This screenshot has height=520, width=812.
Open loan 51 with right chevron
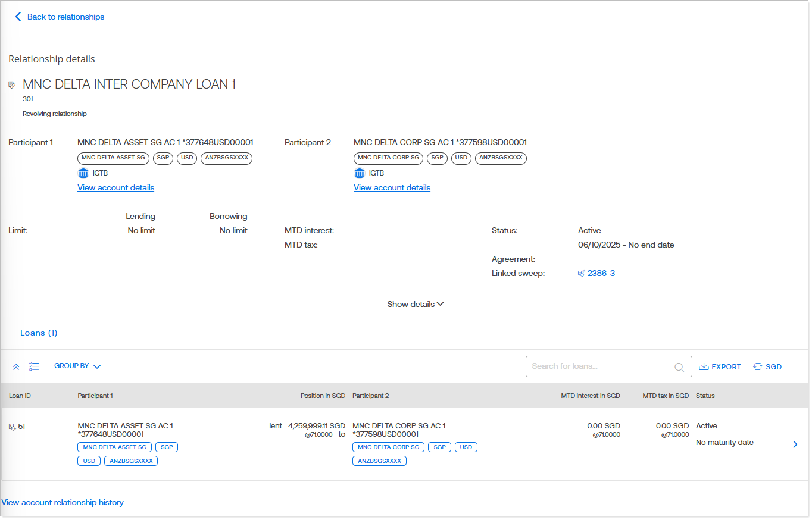pyautogui.click(x=795, y=444)
